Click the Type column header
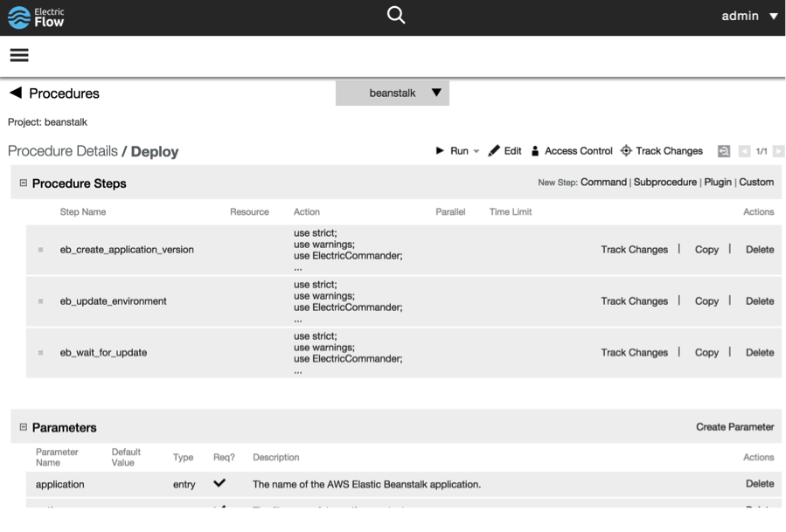The width and height of the screenshot is (786, 532). (183, 458)
